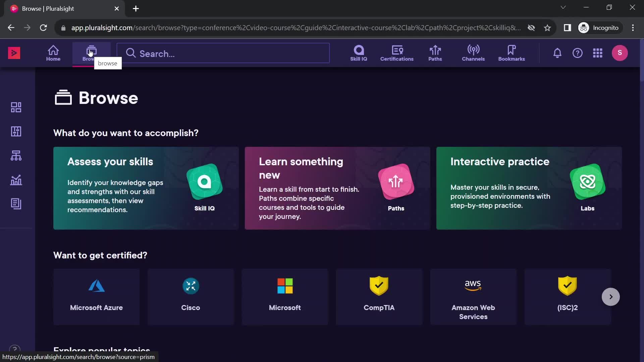Open the Learn something new card
This screenshot has width=644, height=362.
click(x=337, y=188)
